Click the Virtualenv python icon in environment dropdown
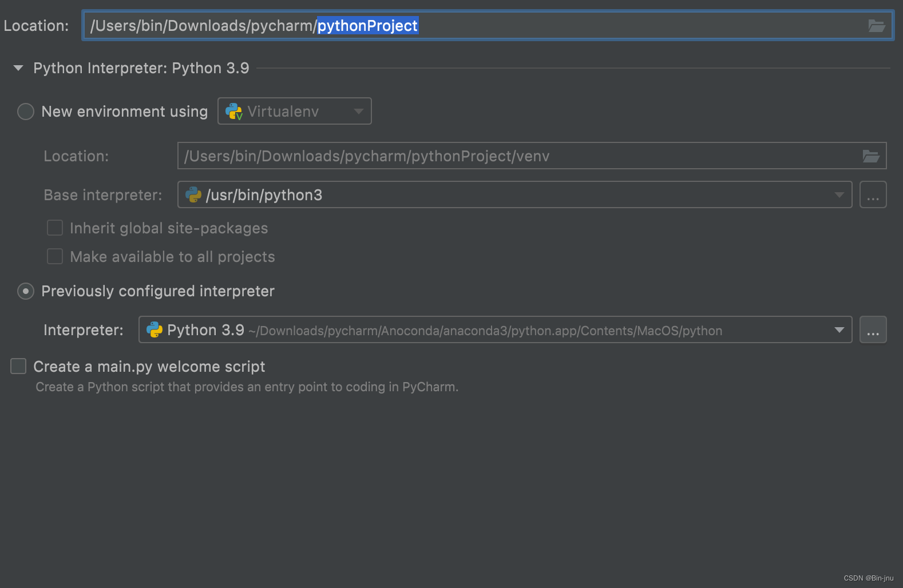Viewport: 903px width, 588px height. point(234,112)
